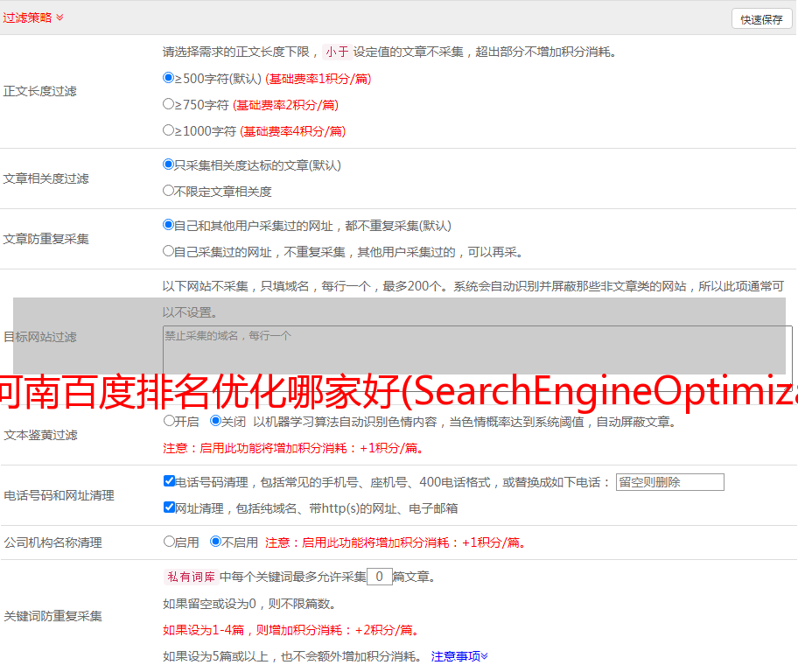798x672 pixels.
Task: Click the 文章相关度过滤 label
Action: [x=46, y=178]
